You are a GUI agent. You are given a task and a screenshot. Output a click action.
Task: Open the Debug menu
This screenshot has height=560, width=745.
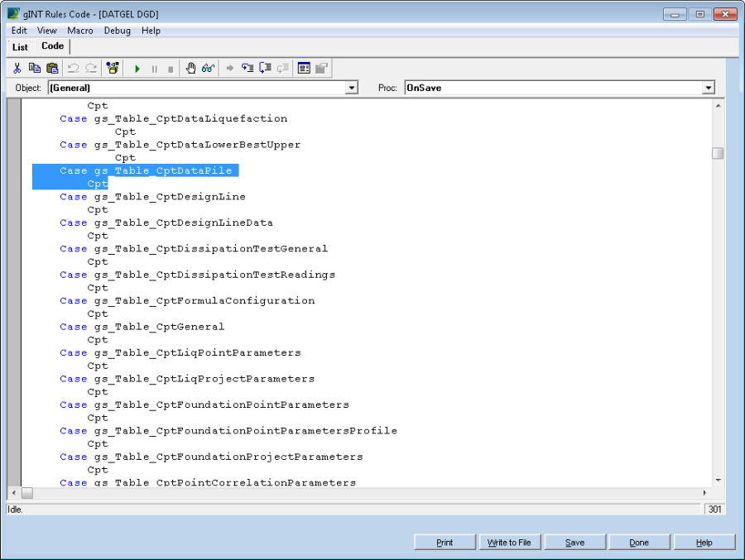[117, 31]
